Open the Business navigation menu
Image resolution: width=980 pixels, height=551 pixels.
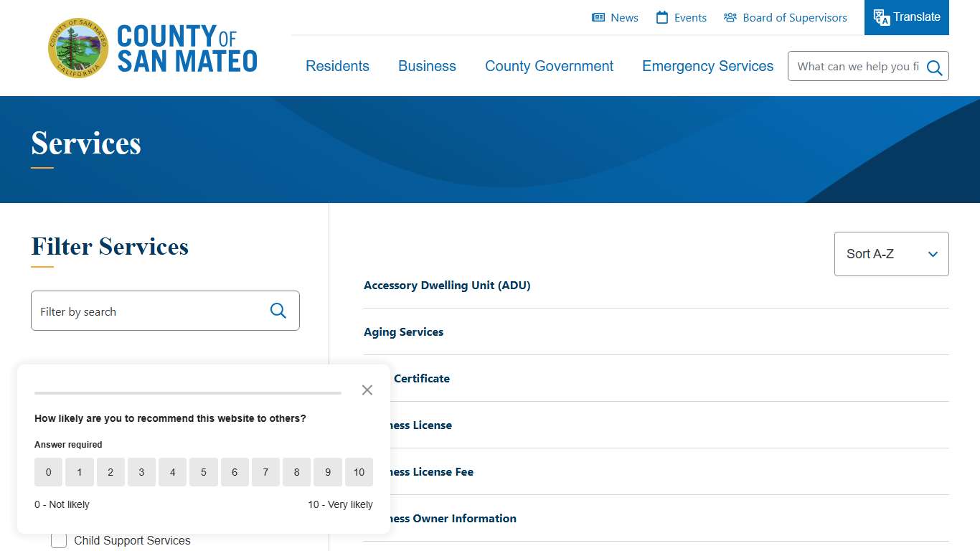pyautogui.click(x=427, y=66)
